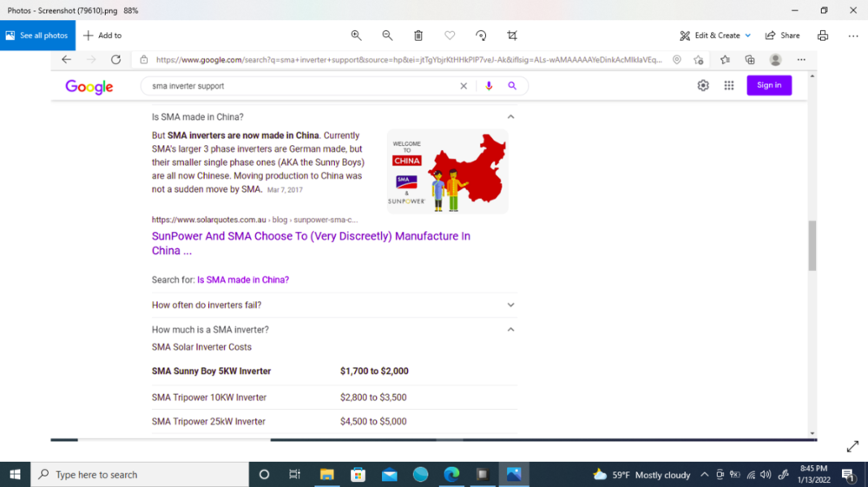Open browser Collections icon

(750, 60)
